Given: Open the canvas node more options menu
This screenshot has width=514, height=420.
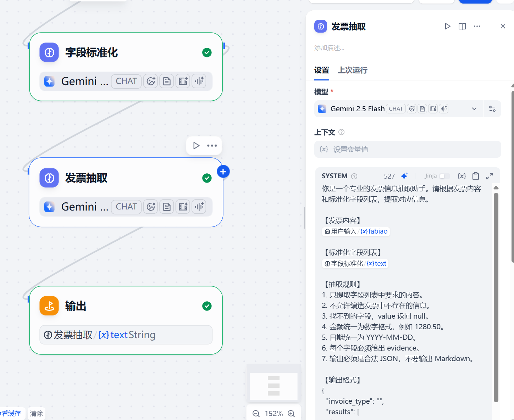Looking at the screenshot, I should pos(212,146).
